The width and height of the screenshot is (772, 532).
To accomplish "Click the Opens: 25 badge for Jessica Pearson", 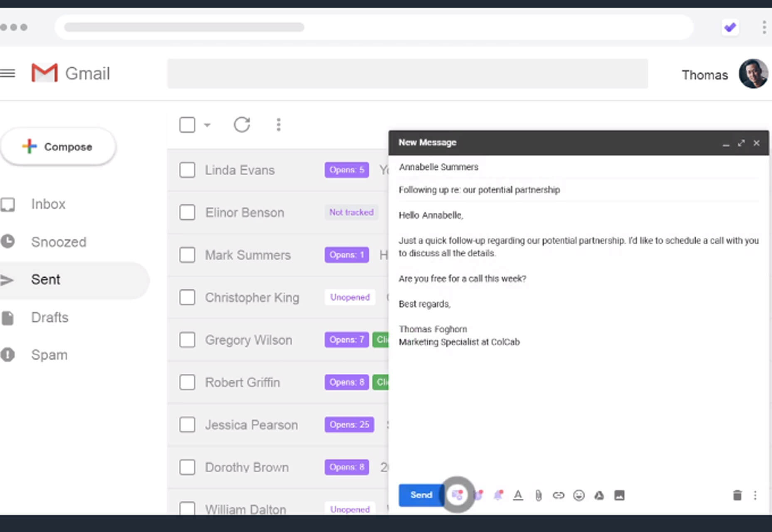I will [349, 424].
